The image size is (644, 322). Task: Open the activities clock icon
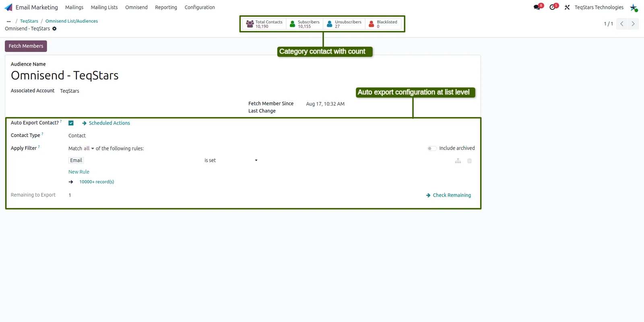(x=552, y=7)
